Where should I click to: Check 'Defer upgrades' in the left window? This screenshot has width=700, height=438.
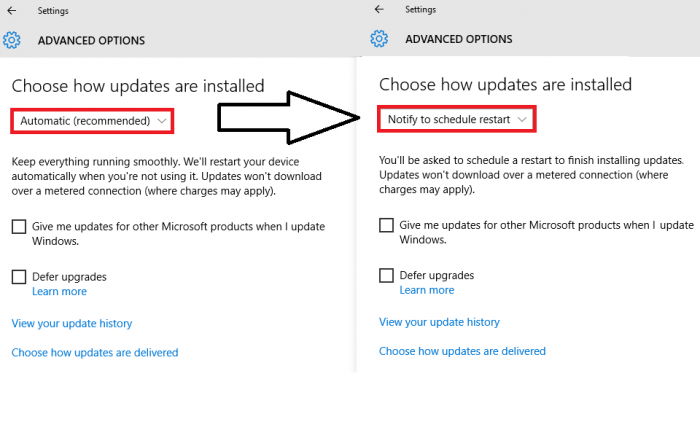pos(19,276)
